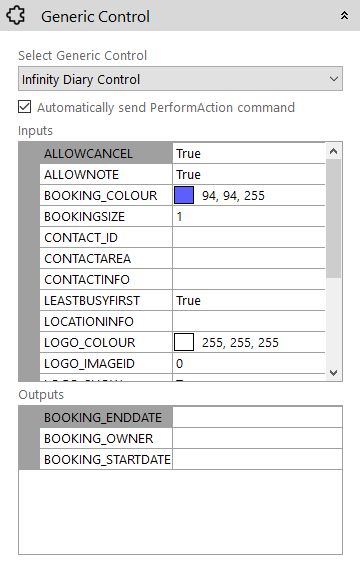Click the LOGO_IMAGEID value cell
Image resolution: width=360 pixels, height=574 pixels.
249,364
